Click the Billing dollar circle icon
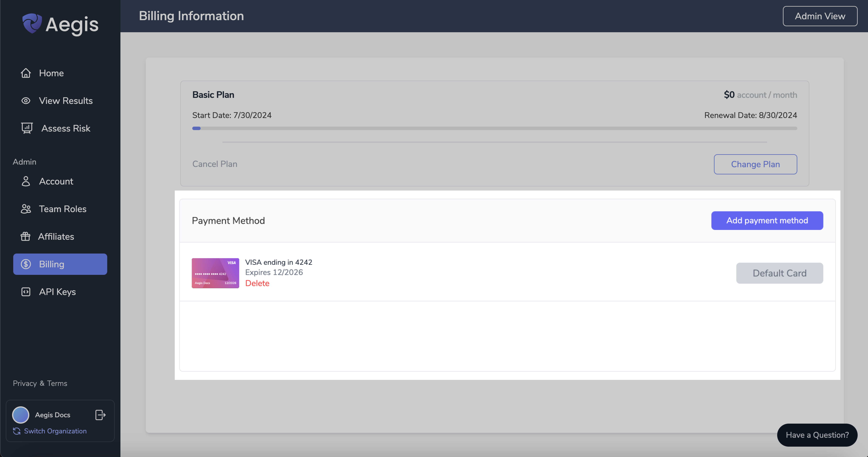 click(x=25, y=264)
